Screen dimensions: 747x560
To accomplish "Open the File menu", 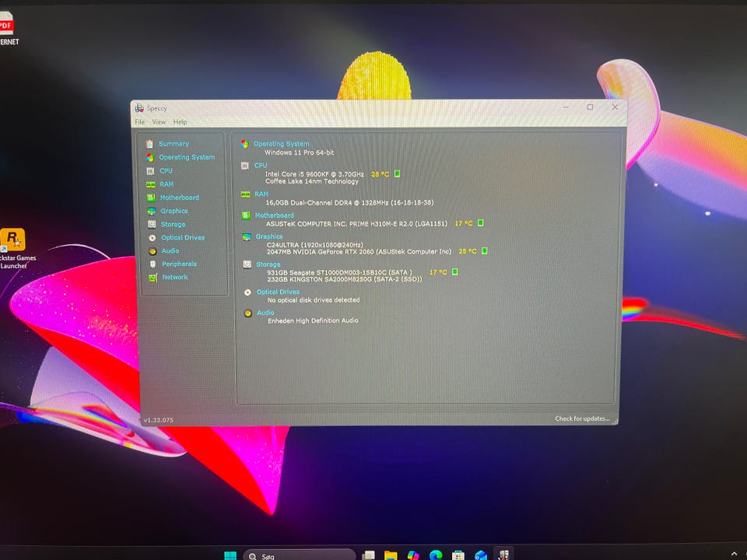I will 139,122.
